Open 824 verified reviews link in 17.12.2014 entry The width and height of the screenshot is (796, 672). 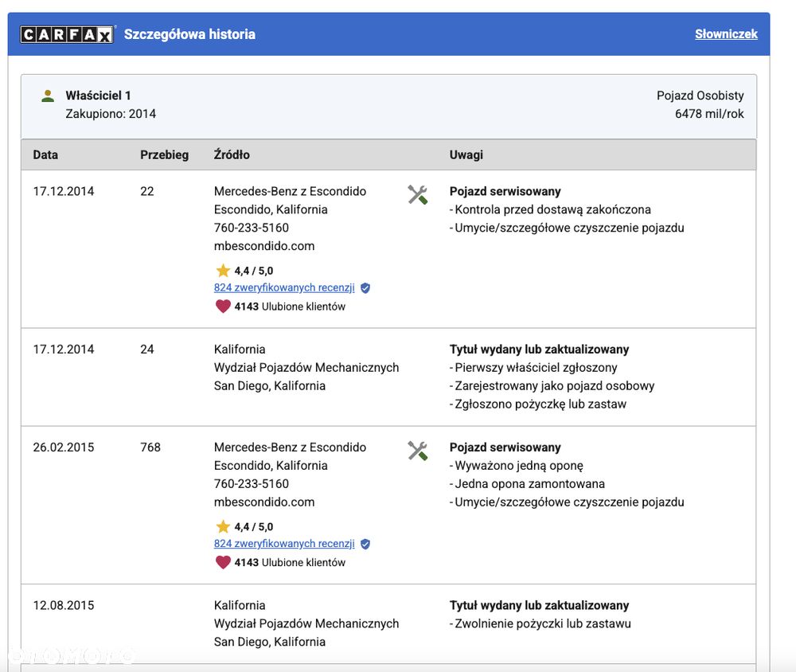(x=284, y=287)
